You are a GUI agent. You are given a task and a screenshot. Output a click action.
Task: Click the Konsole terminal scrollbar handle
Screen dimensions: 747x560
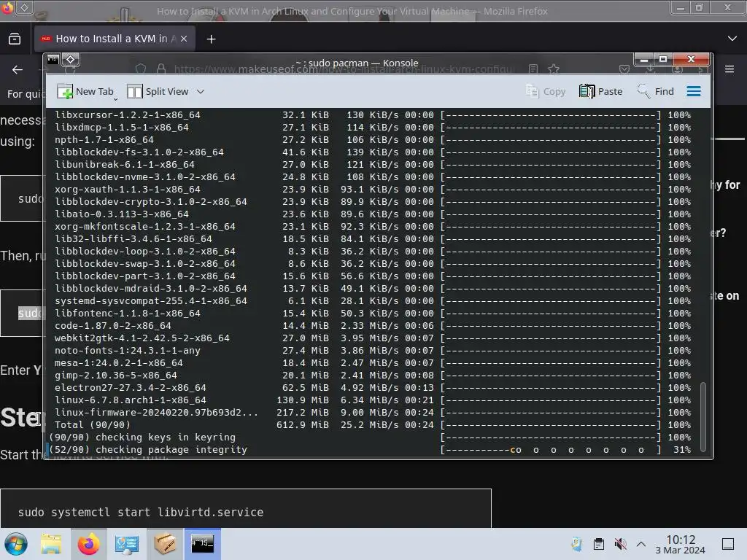click(x=703, y=416)
